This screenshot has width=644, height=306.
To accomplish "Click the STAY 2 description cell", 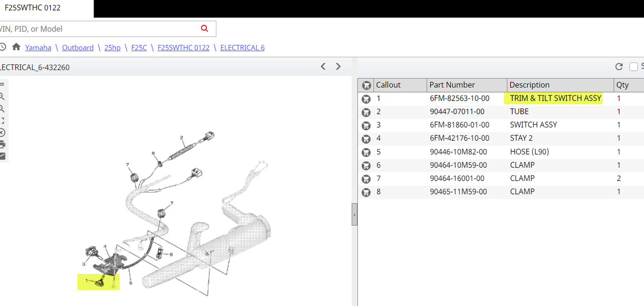I will coord(521,138).
